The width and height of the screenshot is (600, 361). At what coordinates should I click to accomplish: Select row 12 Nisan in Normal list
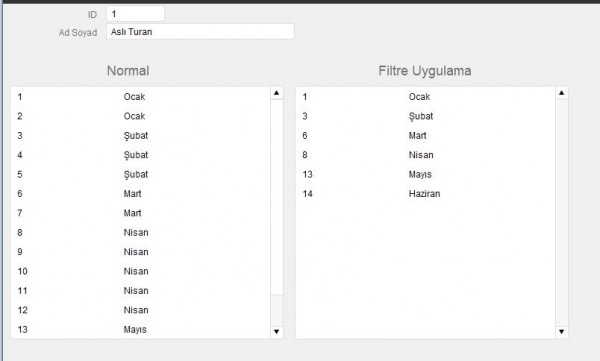point(140,310)
